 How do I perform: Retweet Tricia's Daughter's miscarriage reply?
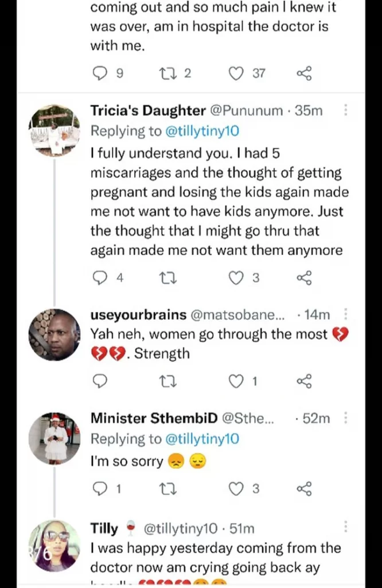tap(167, 278)
